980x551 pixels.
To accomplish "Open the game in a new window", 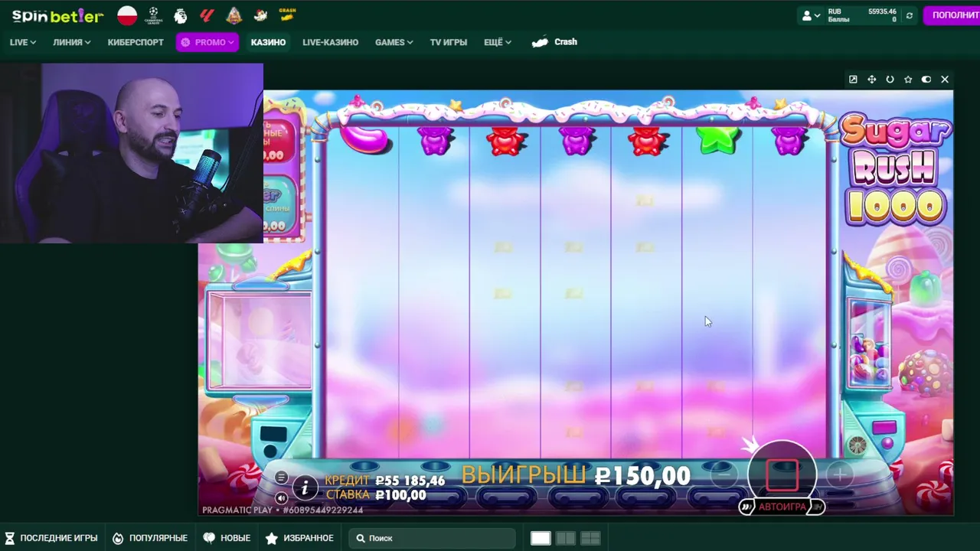I will [853, 80].
